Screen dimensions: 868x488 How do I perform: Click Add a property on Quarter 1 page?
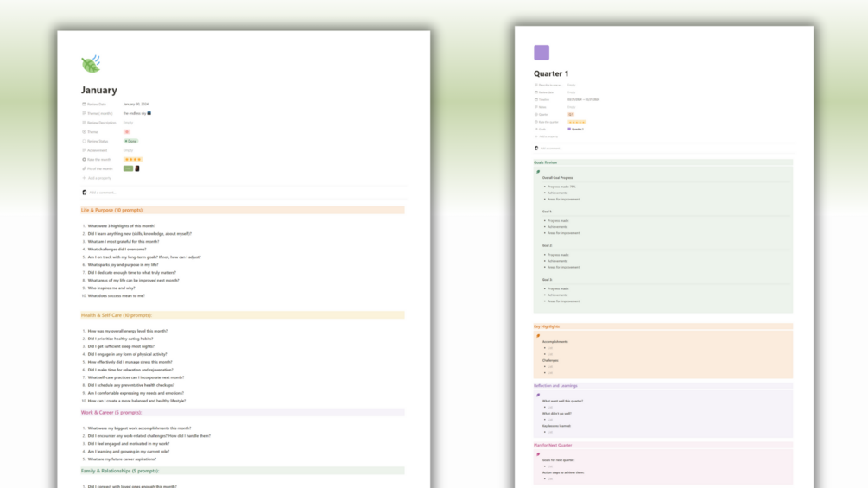[548, 136]
